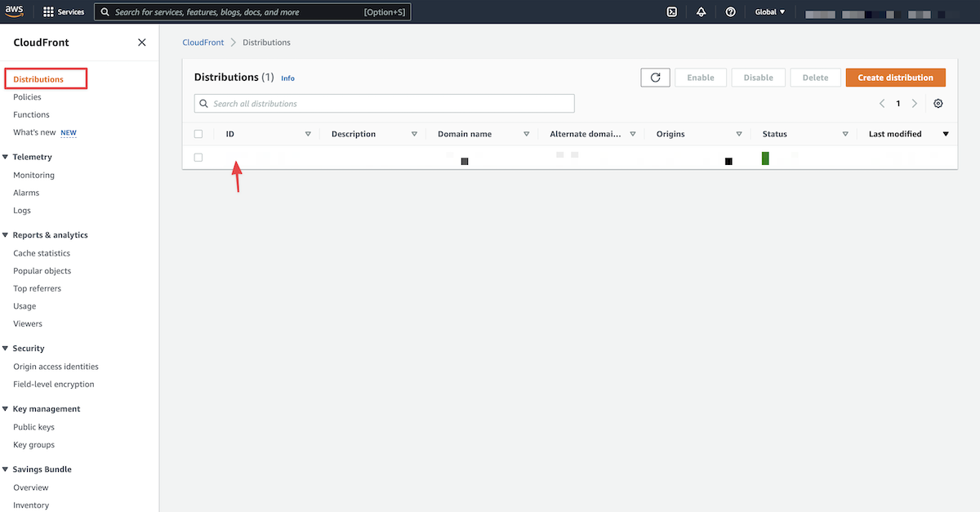980x512 pixels.
Task: Open Logs under Telemetry
Action: point(22,211)
